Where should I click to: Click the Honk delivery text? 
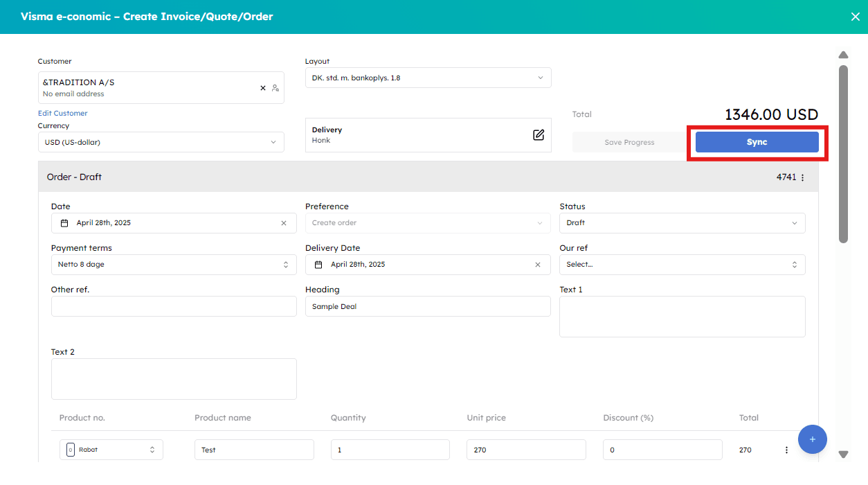click(321, 140)
